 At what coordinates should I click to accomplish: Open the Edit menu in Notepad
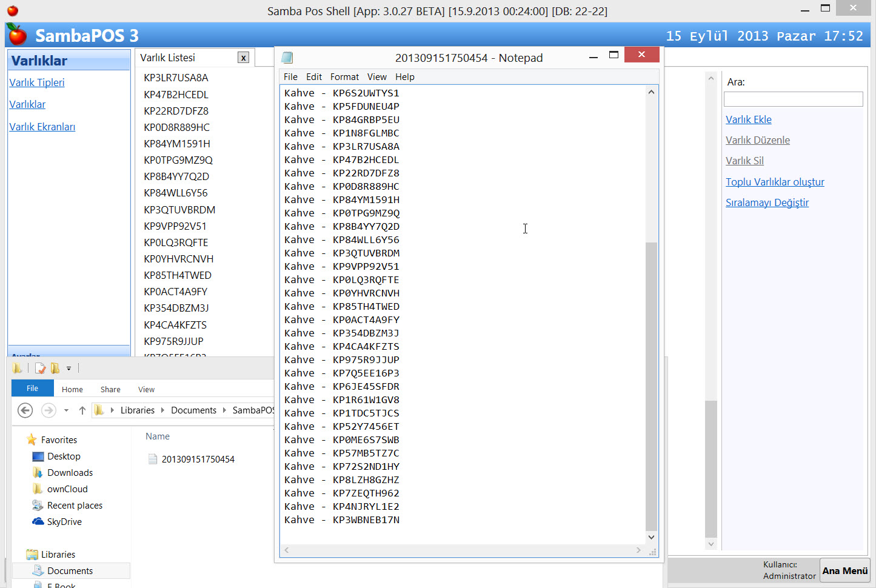[313, 77]
